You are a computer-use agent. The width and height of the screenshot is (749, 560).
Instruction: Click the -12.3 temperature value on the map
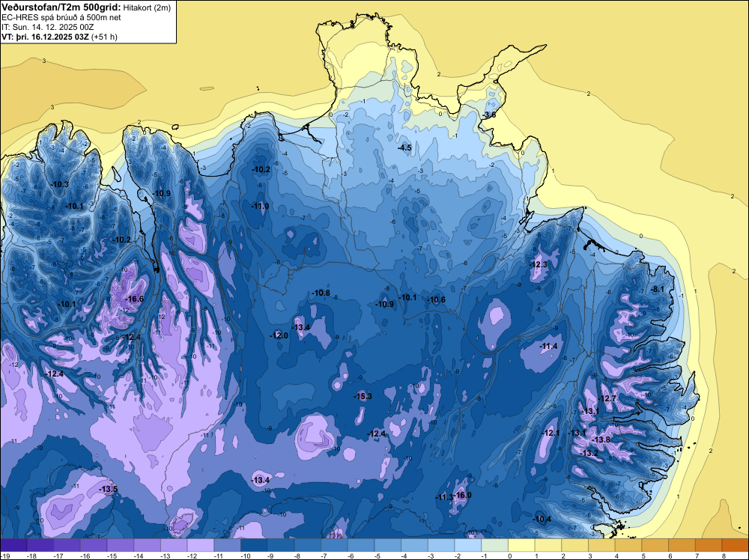[539, 264]
